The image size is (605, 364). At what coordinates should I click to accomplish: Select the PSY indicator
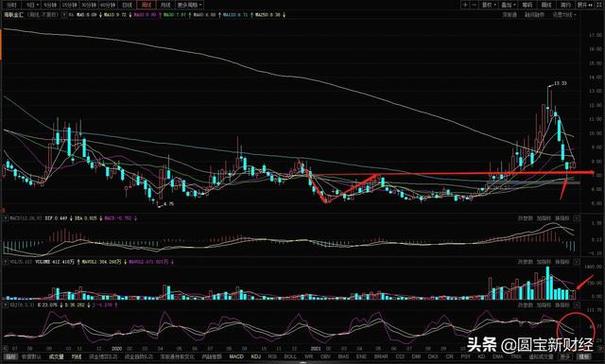point(466,356)
